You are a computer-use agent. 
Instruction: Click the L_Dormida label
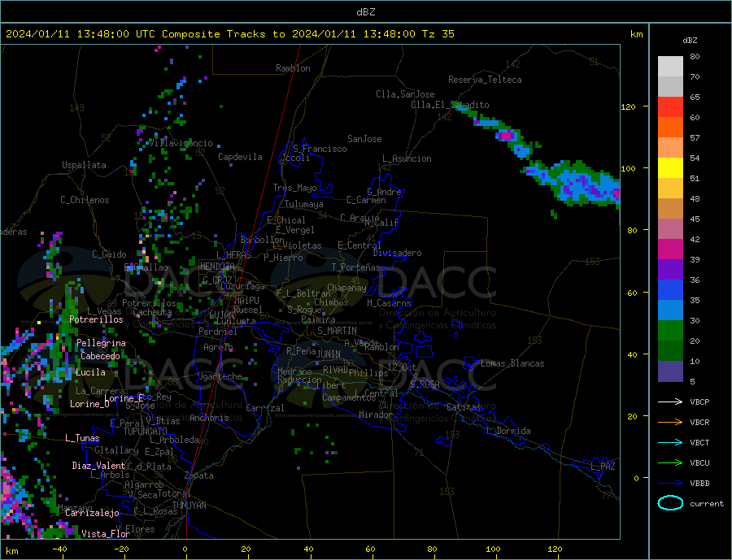click(509, 431)
